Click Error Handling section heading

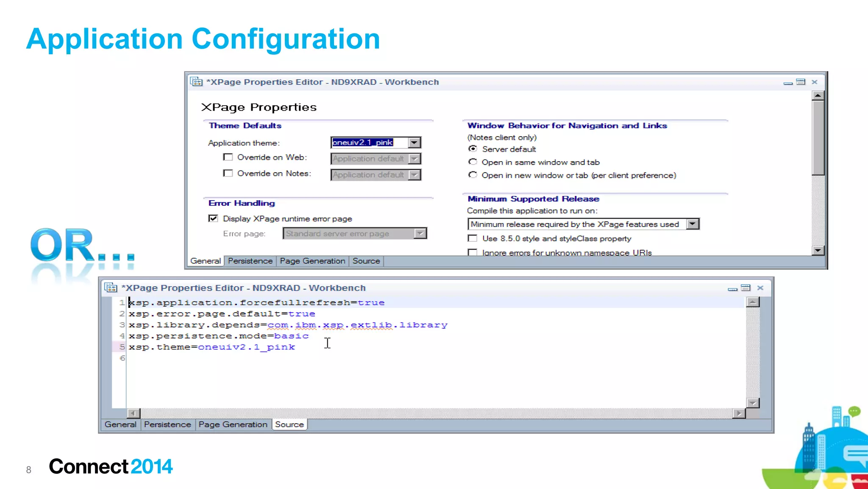(x=242, y=203)
